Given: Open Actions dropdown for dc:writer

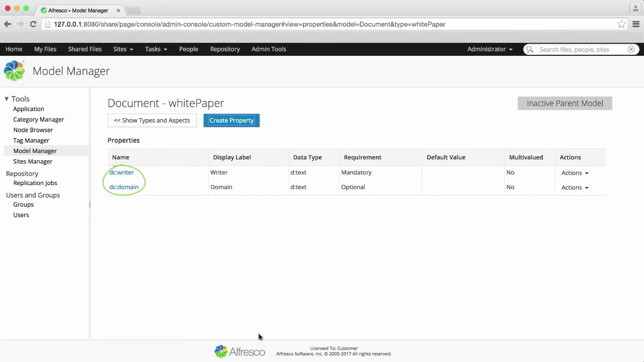Looking at the screenshot, I should (x=575, y=173).
